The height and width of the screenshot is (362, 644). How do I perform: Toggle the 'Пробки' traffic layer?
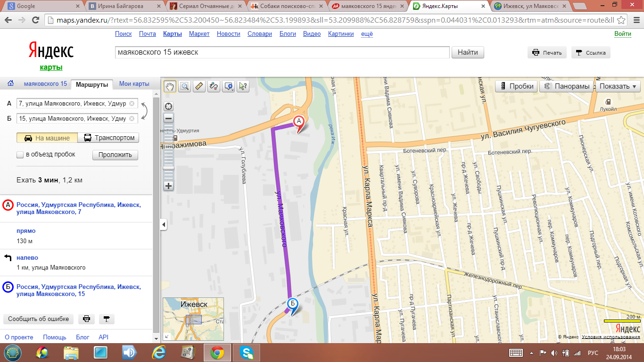coord(517,86)
